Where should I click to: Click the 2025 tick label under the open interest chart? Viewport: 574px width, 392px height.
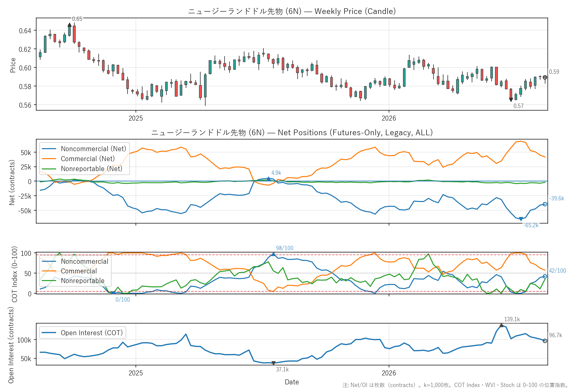click(x=136, y=373)
